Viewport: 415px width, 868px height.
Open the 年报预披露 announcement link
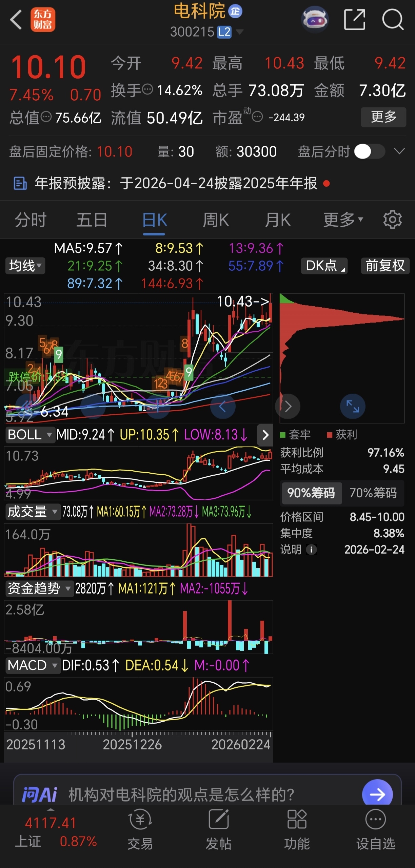[x=176, y=183]
